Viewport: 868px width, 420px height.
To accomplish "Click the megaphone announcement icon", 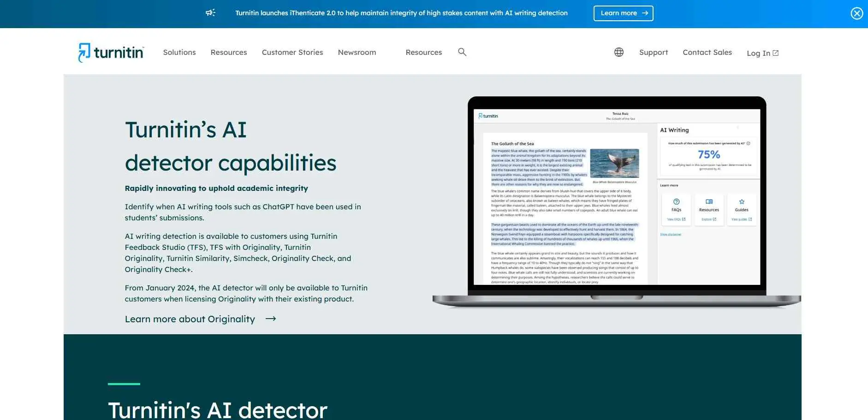I will click(210, 13).
